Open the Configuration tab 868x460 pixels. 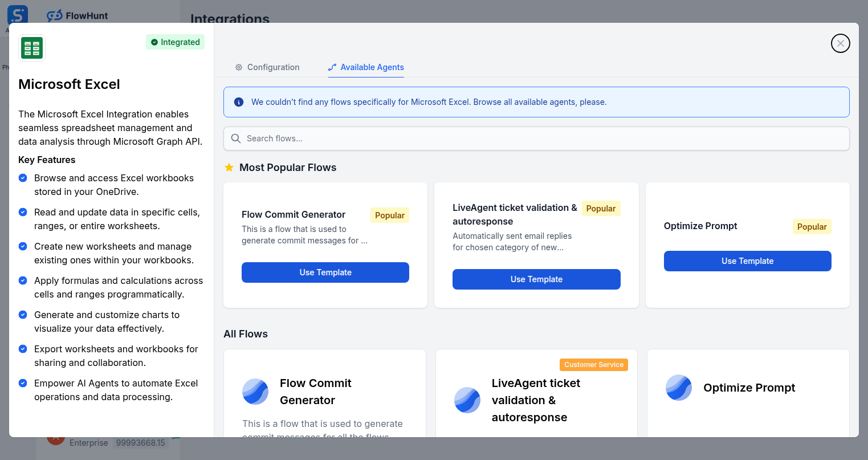(x=267, y=67)
